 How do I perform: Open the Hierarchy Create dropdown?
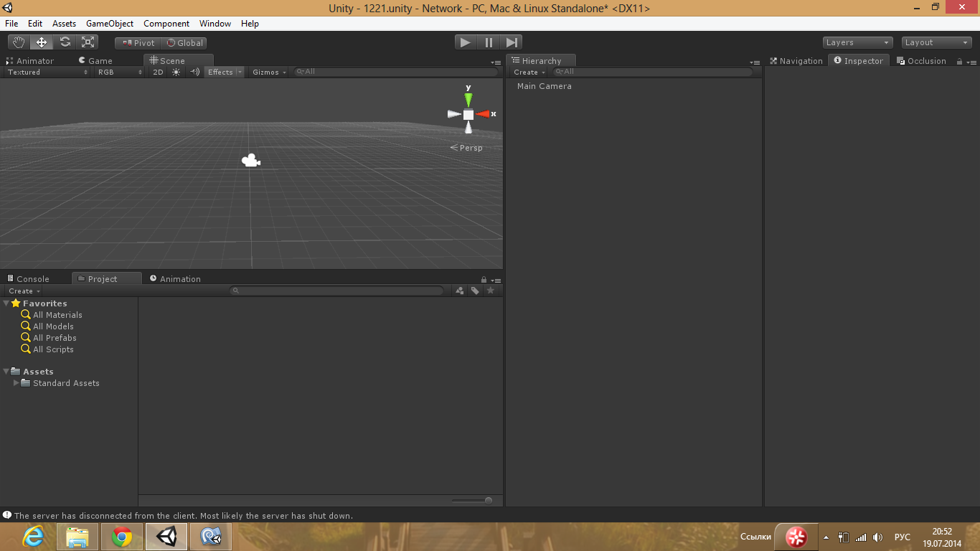coord(529,72)
